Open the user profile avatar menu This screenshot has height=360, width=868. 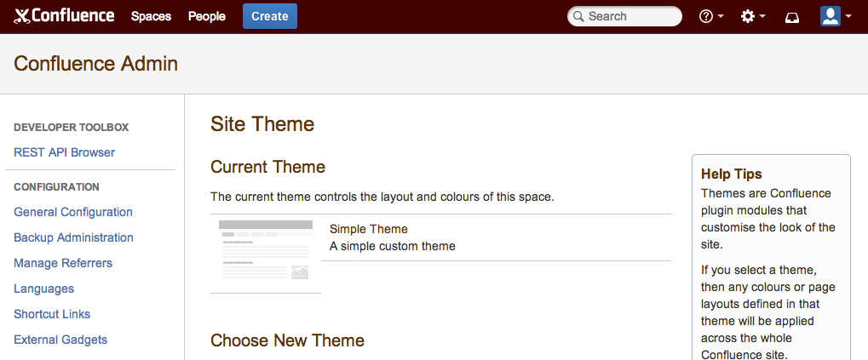[830, 16]
